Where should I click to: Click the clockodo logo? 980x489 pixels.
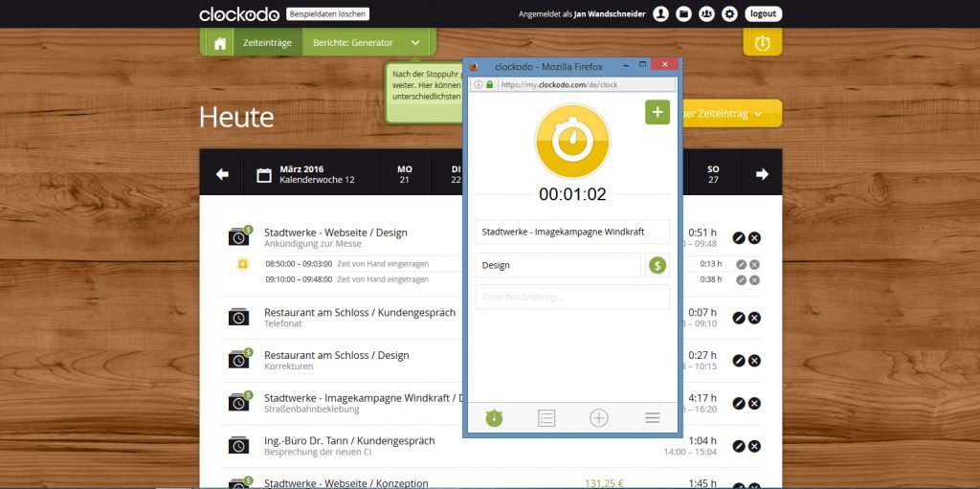(239, 13)
